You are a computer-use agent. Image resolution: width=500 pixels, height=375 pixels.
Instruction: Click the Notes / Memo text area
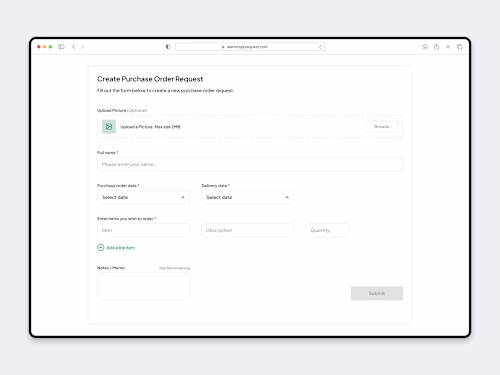(x=143, y=286)
